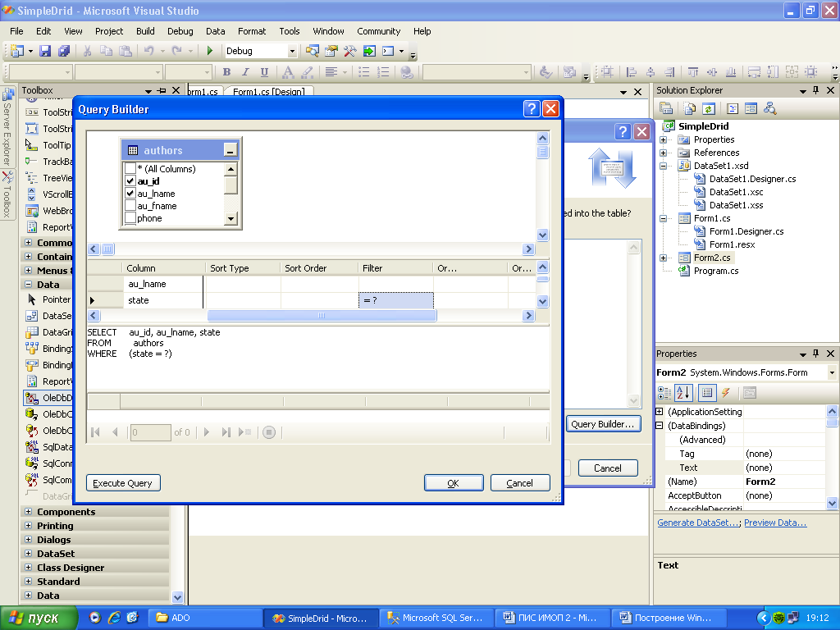Click OK in Query Builder
840x630 pixels.
tap(453, 483)
